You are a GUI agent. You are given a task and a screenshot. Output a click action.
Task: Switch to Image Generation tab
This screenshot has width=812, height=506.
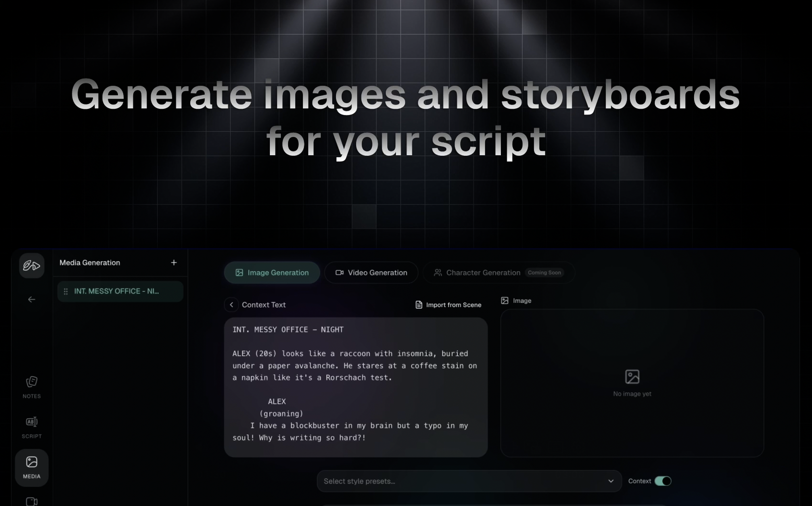click(272, 273)
